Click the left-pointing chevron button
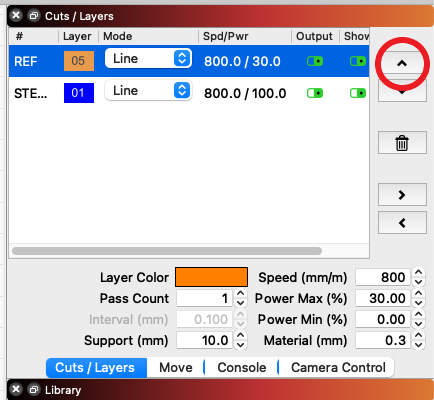The image size is (434, 400). click(402, 223)
